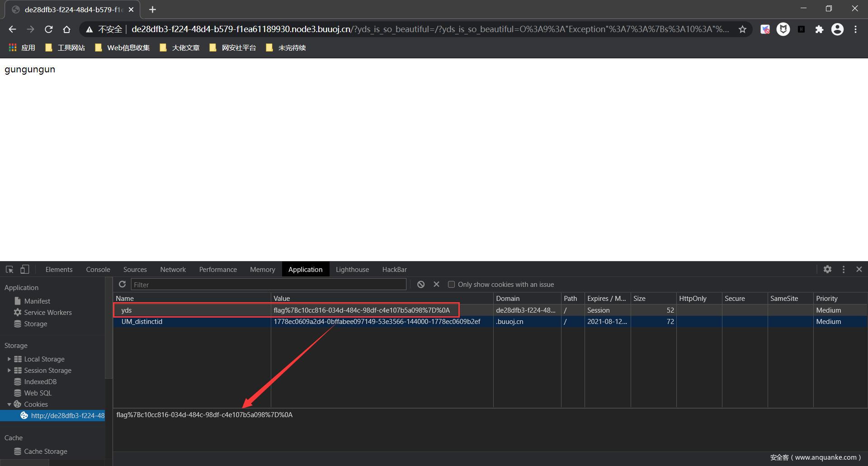The image size is (868, 466).
Task: Clear all cookies with the block icon
Action: [421, 285]
